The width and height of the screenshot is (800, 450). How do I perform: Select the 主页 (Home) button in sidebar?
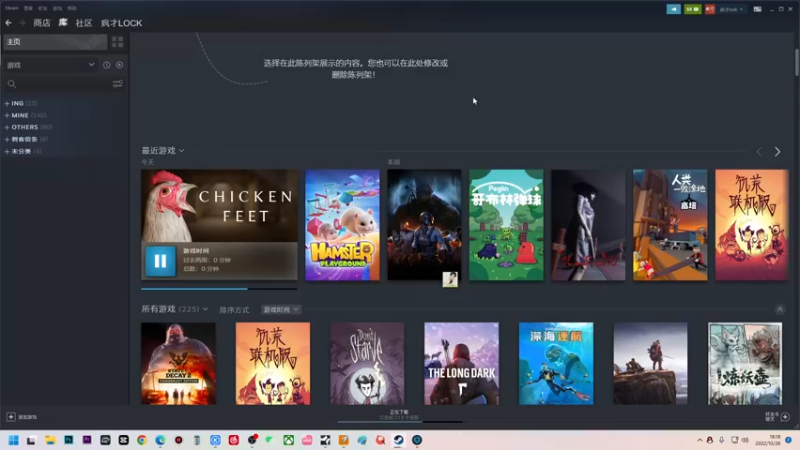55,42
